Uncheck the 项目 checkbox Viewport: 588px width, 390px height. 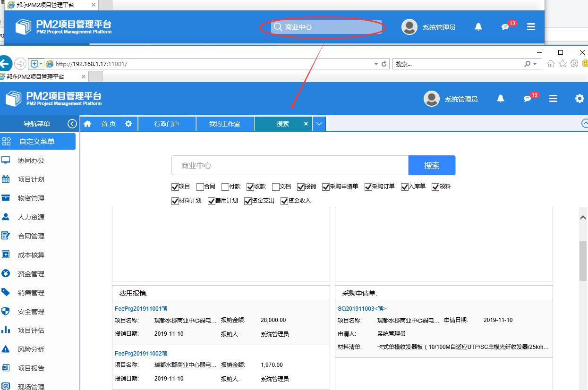point(175,187)
